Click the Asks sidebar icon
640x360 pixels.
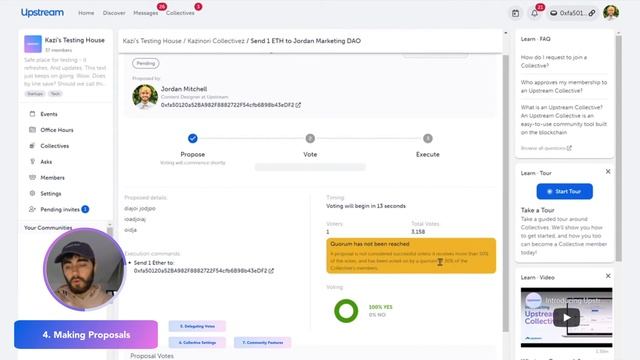pos(32,162)
